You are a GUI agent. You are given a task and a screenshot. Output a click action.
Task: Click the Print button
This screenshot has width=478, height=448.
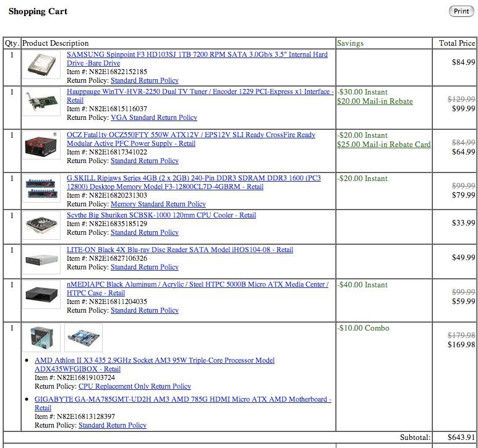(x=461, y=11)
